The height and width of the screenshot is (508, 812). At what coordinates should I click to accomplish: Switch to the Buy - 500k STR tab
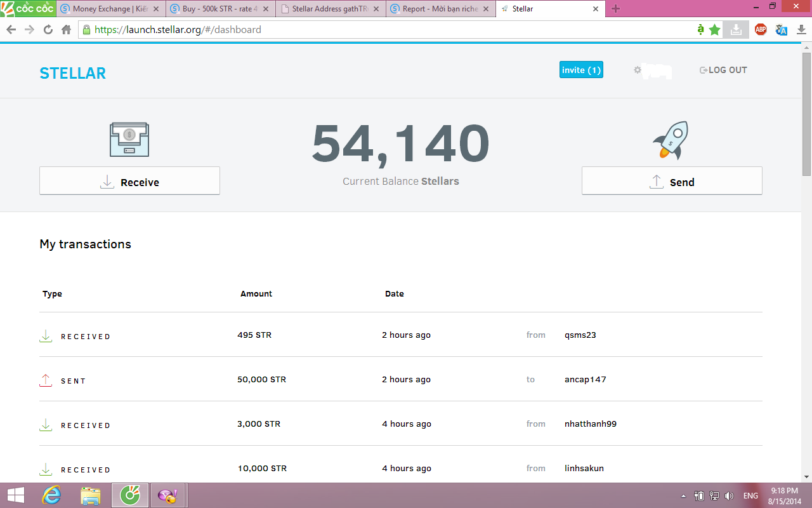220,9
